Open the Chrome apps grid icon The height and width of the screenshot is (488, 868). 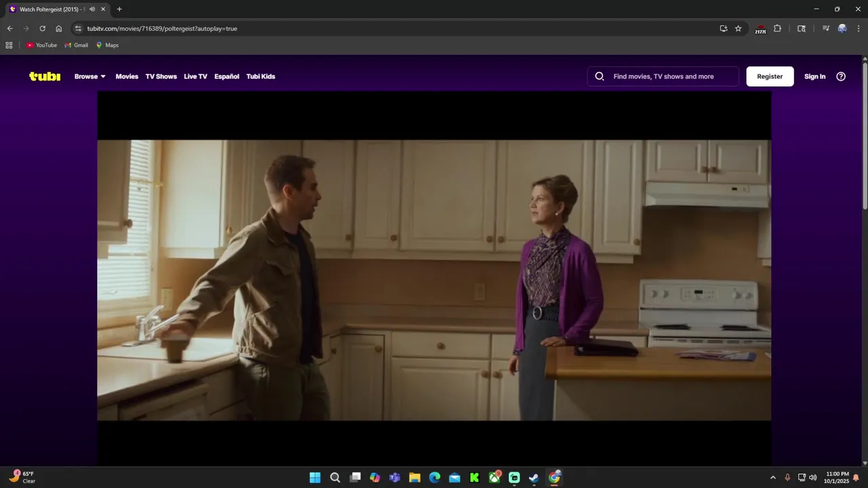(x=9, y=45)
